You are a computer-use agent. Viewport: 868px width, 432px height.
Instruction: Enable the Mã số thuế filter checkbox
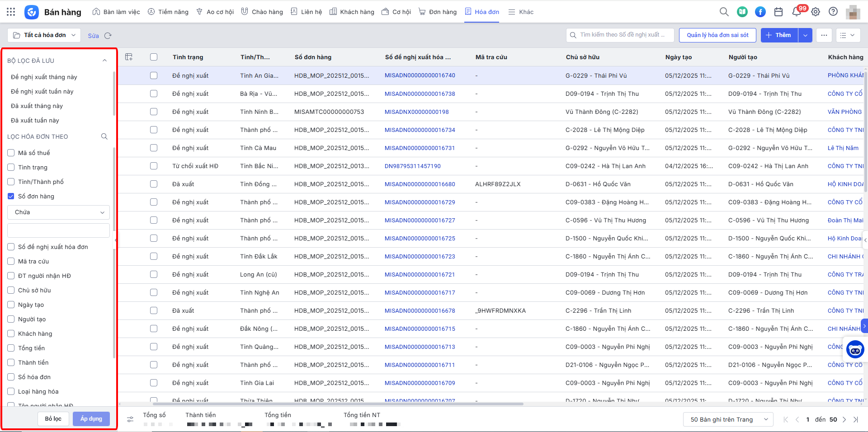[x=11, y=153]
